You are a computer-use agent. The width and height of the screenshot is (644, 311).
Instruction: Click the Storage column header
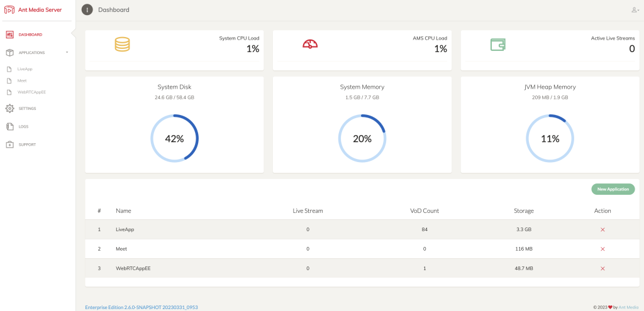[x=524, y=211]
